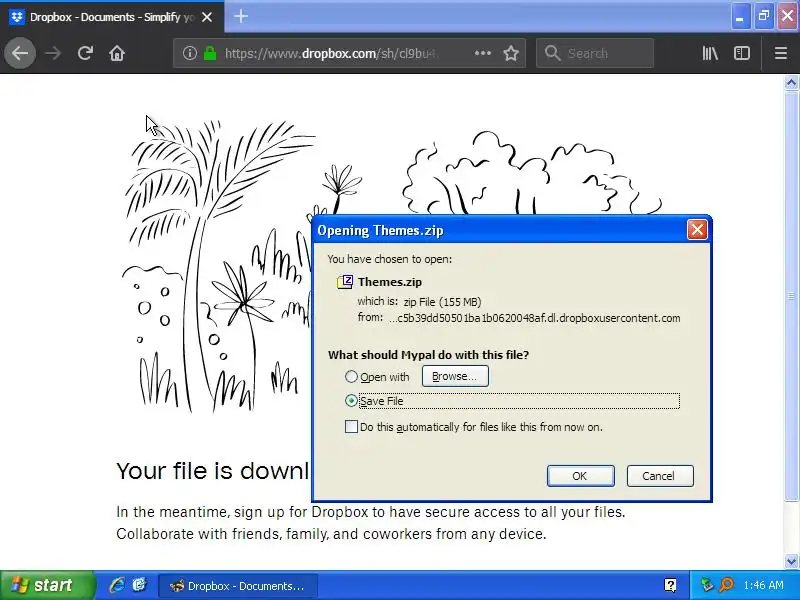Confirm the download with OK
Screen dimensions: 800x600
click(581, 476)
